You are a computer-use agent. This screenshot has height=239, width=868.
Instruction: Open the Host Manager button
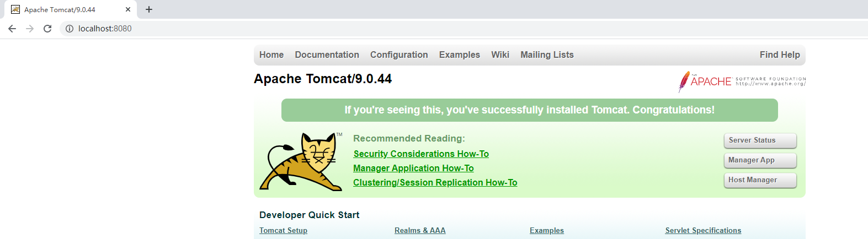pyautogui.click(x=760, y=180)
